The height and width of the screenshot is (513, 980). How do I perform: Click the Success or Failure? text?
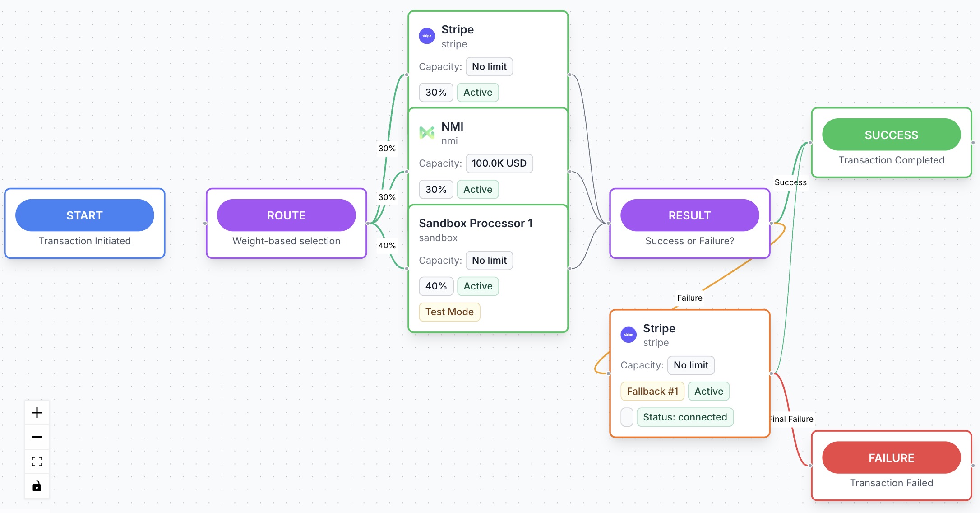(x=690, y=241)
